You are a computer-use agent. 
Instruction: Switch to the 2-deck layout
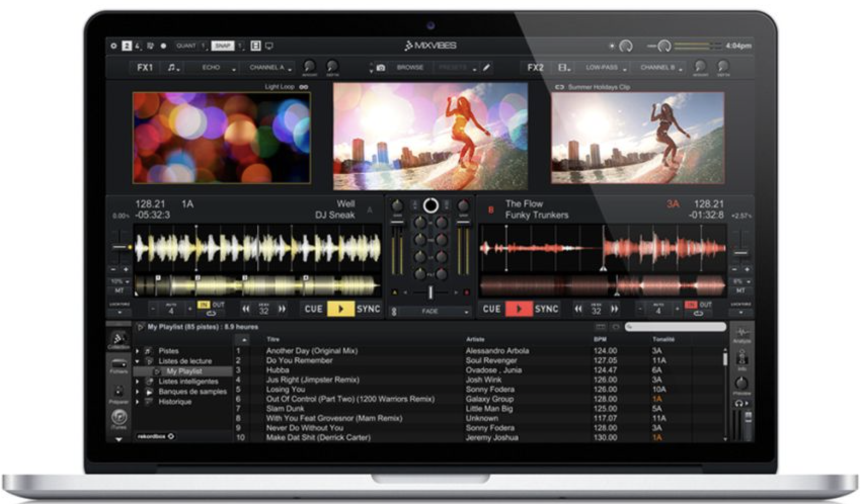tap(127, 46)
